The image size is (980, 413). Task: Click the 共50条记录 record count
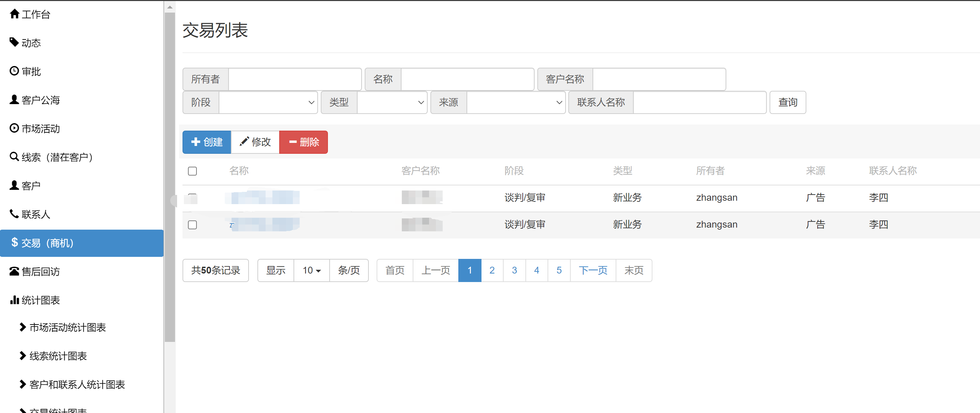216,270
